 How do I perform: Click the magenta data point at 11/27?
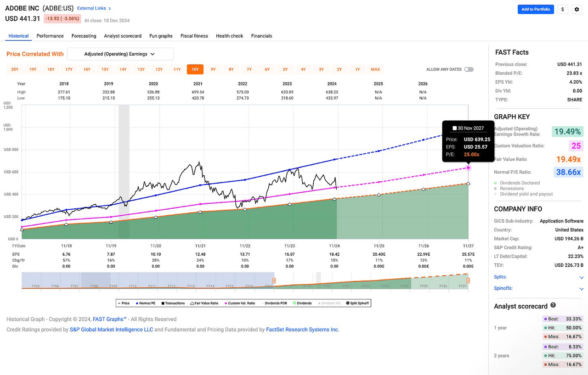tap(468, 168)
